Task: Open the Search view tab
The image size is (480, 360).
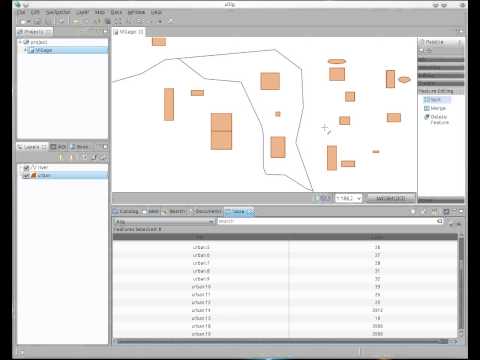Action: [174, 211]
